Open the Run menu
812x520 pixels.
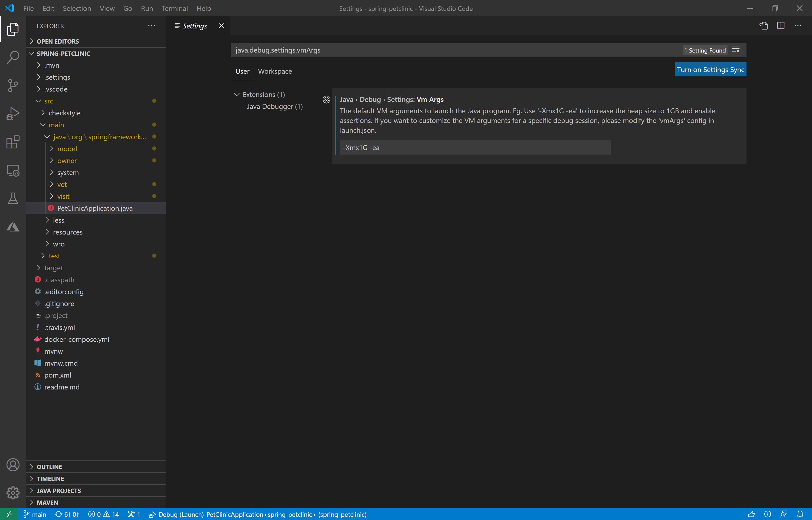(147, 8)
